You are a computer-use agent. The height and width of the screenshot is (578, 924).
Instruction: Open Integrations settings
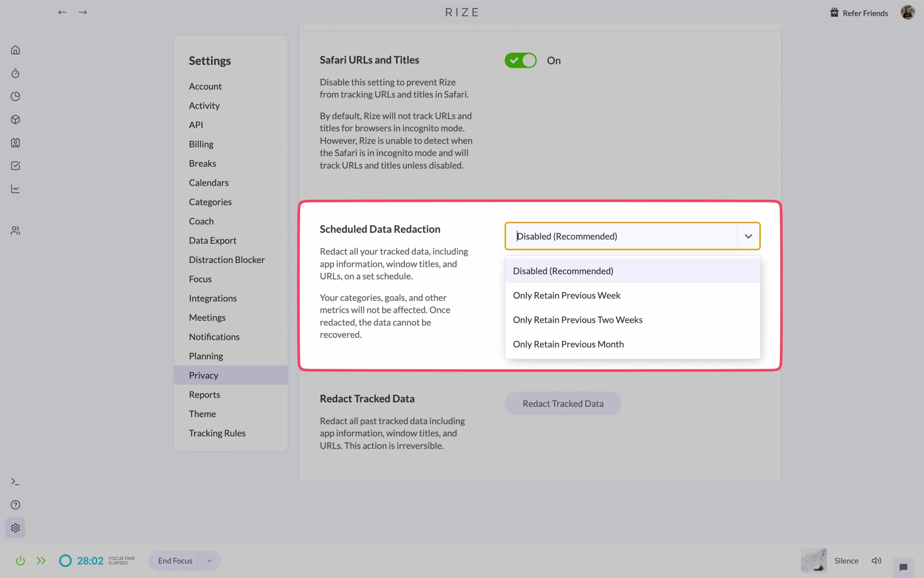(x=231, y=298)
